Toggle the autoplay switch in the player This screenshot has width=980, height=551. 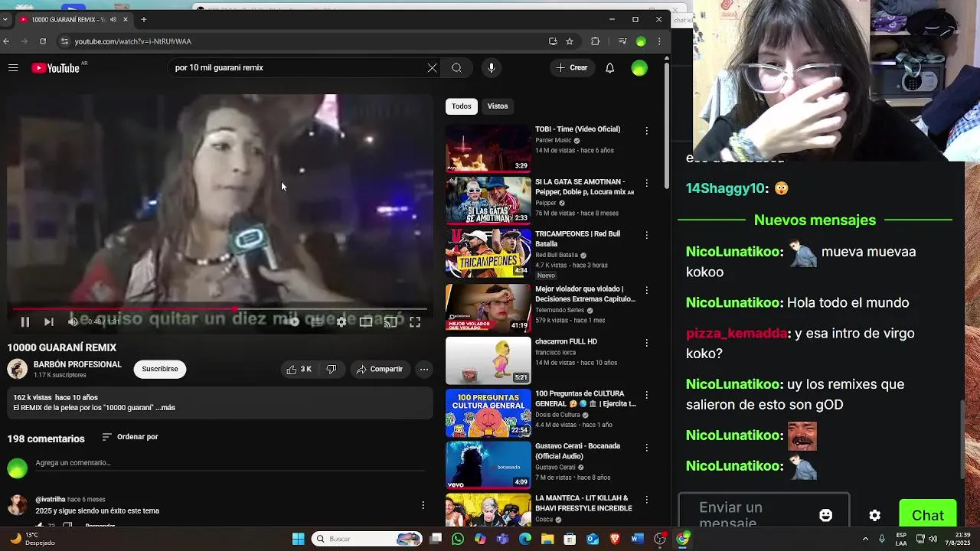[292, 322]
